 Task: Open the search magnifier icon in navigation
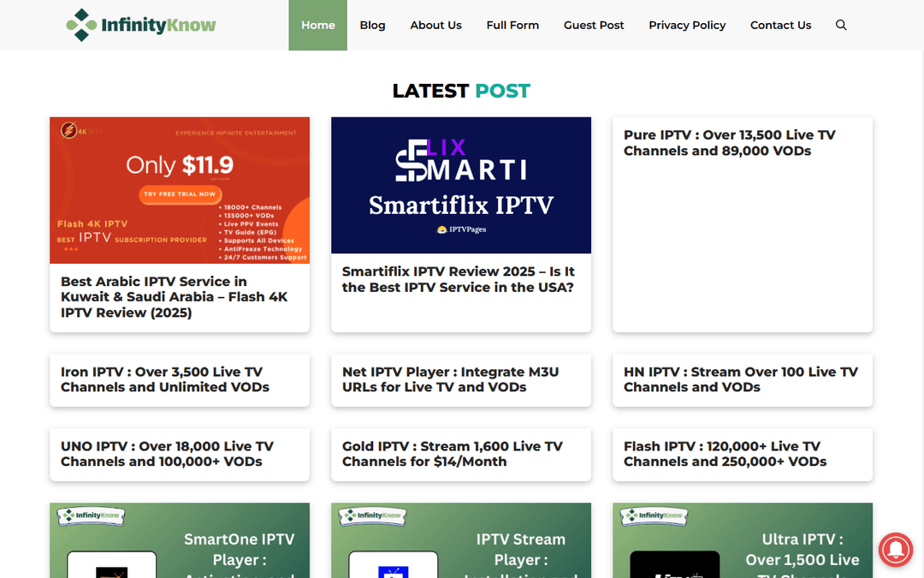point(841,25)
